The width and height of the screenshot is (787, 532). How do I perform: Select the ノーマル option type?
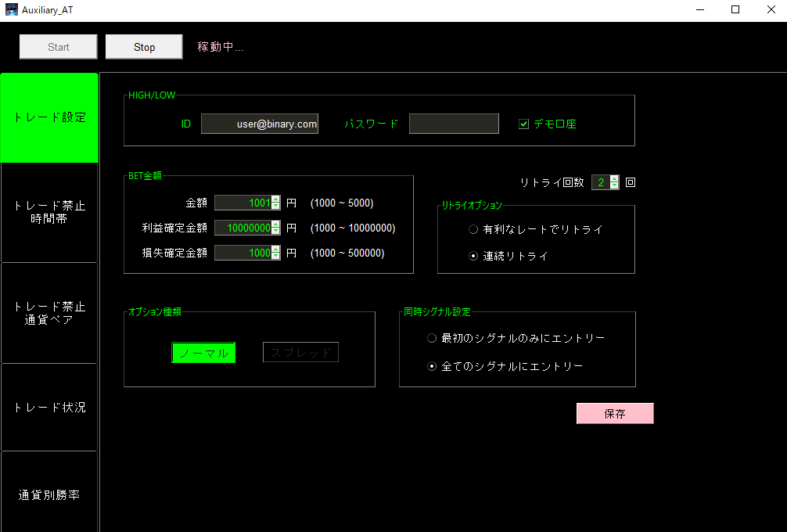[203, 352]
